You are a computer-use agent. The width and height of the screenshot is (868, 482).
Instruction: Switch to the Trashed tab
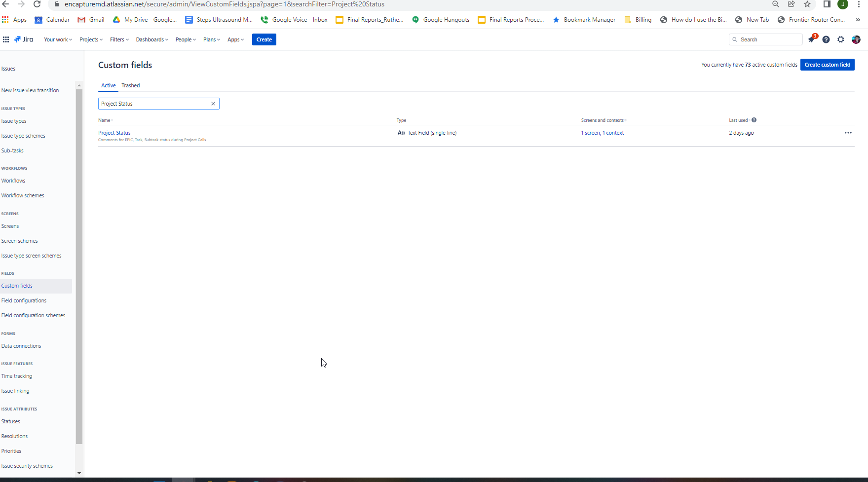point(131,85)
